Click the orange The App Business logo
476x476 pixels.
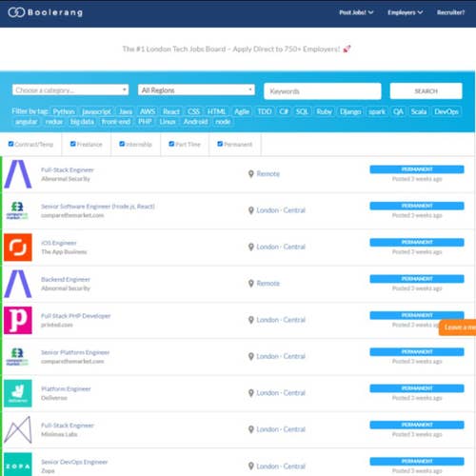coord(18,248)
